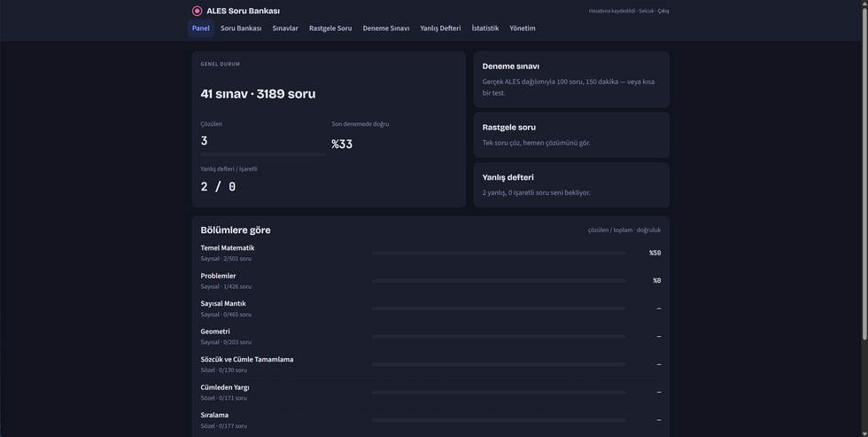Viewport: 868px width, 437px height.
Task: Click the 'Bölümlere göre' heading
Action: [x=236, y=230]
